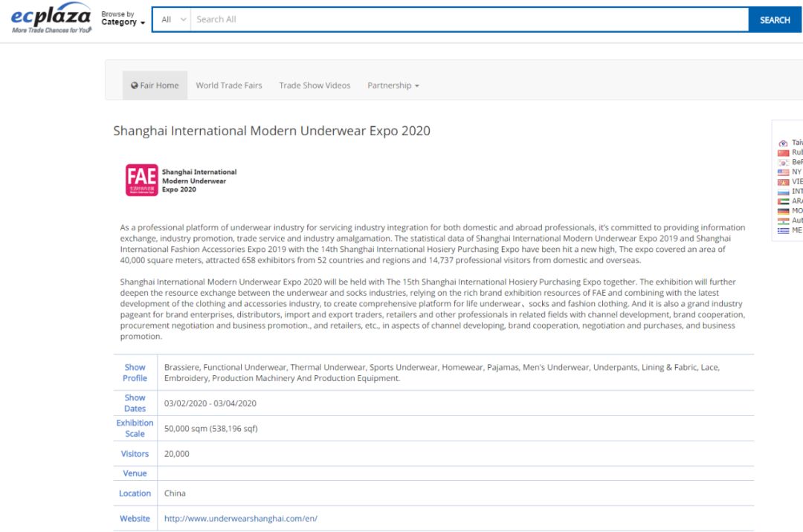The width and height of the screenshot is (803, 532).
Task: Expand the Browse by Category dropdown
Action: pos(123,19)
